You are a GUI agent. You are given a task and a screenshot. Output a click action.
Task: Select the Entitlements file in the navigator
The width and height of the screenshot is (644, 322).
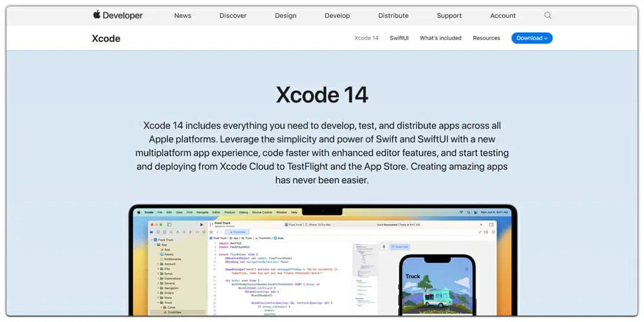click(x=169, y=259)
